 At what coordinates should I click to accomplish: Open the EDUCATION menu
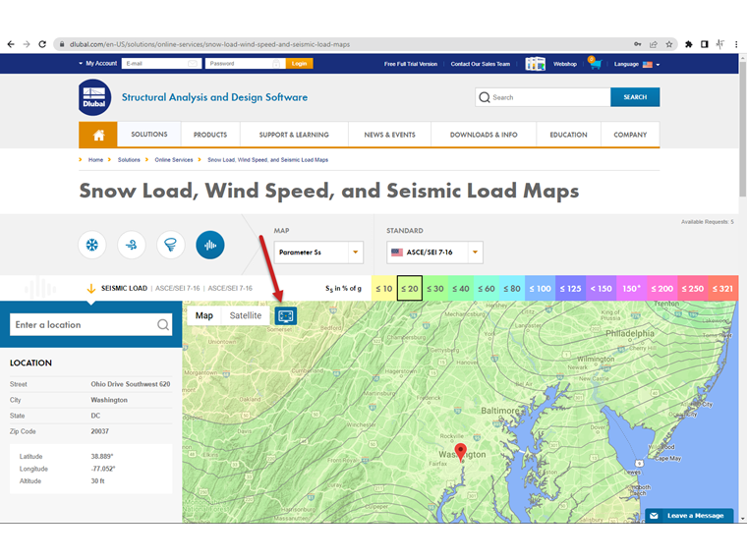pyautogui.click(x=568, y=135)
